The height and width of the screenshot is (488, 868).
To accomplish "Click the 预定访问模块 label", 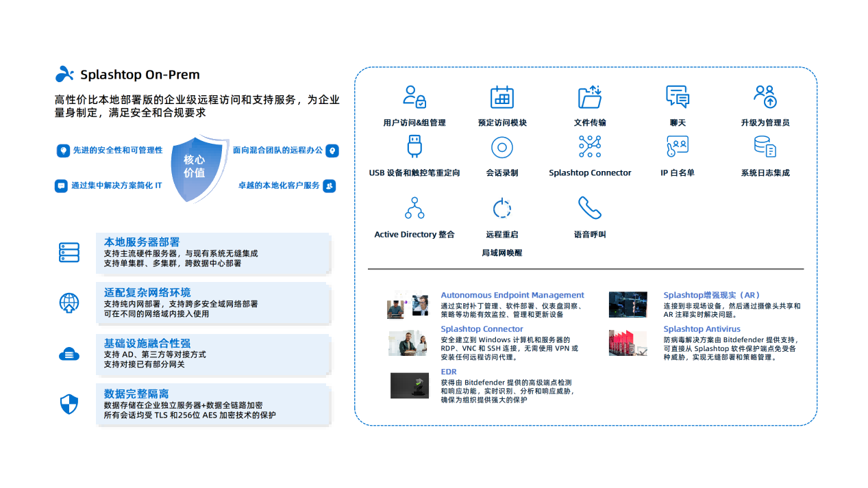I will [x=502, y=123].
